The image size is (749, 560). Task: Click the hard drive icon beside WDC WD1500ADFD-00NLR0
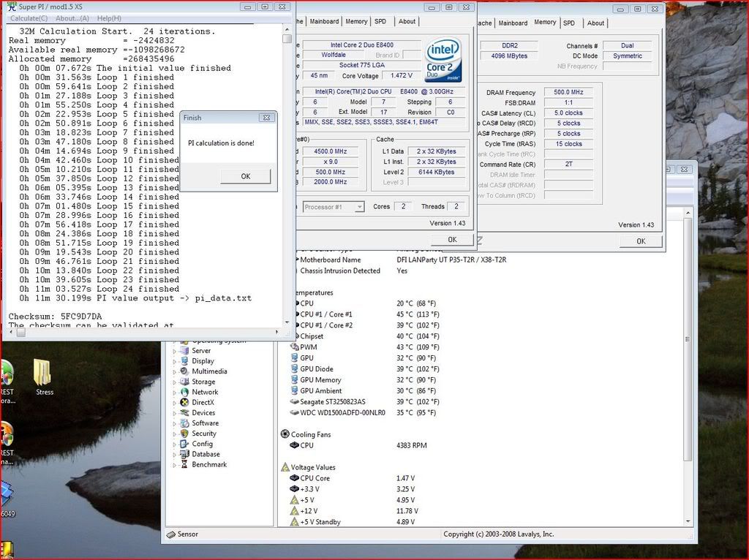[294, 413]
